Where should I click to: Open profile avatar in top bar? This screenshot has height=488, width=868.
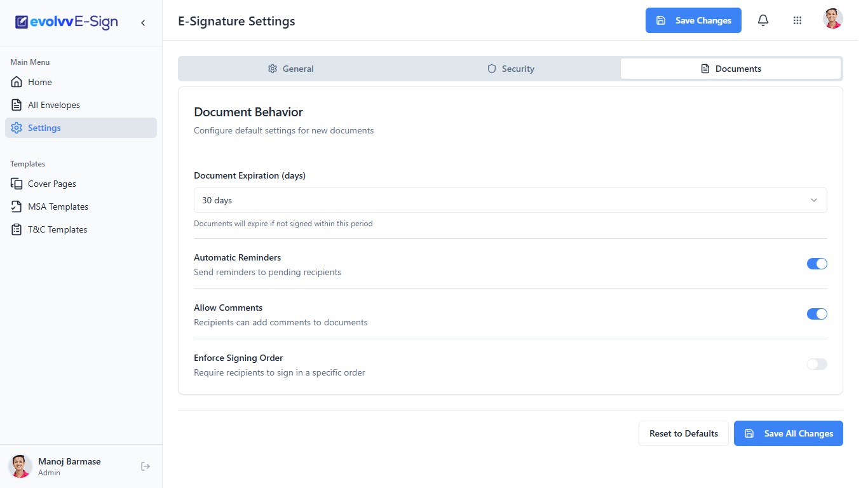(833, 19)
